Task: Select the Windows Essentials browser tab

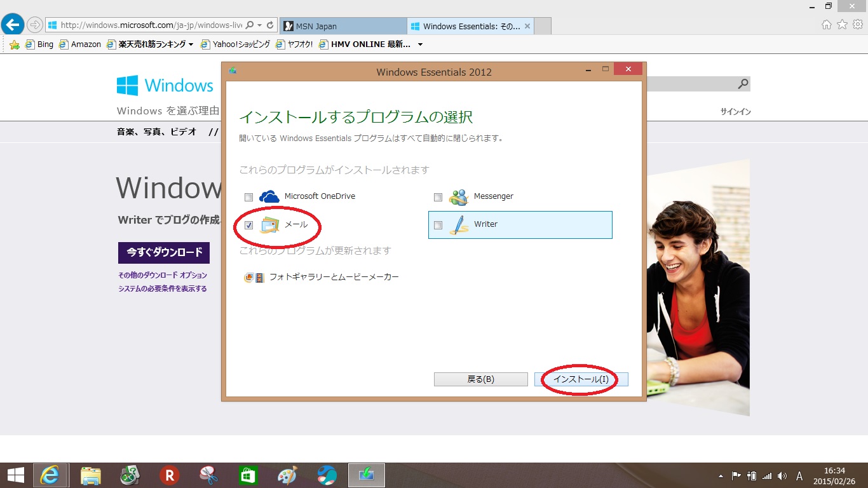Action: click(470, 26)
